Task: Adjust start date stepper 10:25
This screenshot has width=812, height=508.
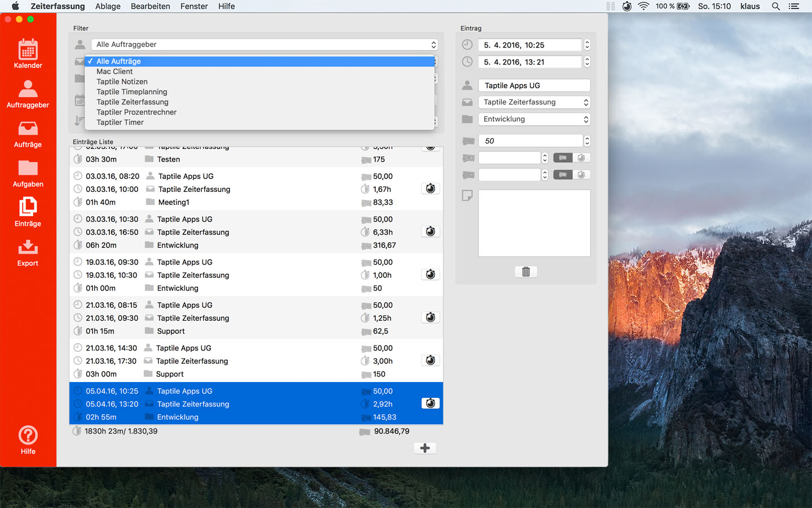Action: click(x=587, y=45)
